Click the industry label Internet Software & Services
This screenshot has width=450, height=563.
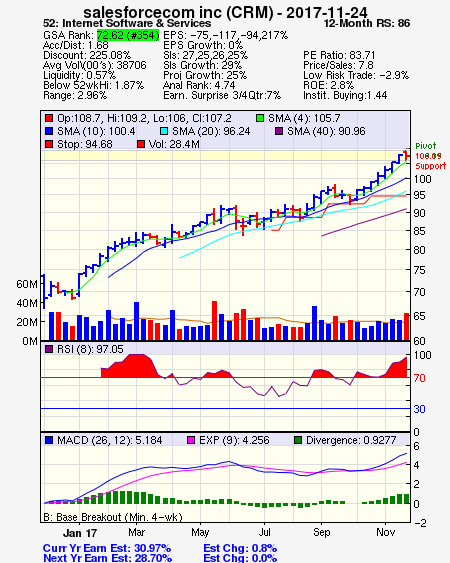(x=137, y=24)
